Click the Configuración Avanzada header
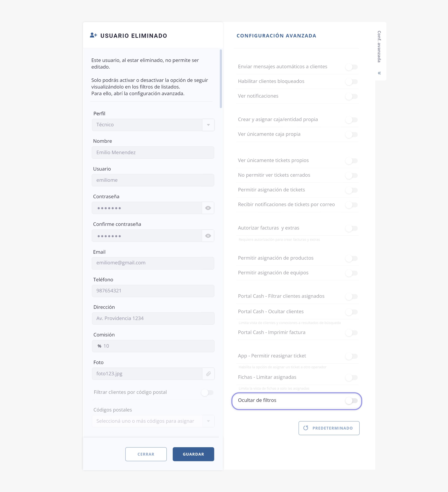This screenshot has width=448, height=492. (x=276, y=36)
